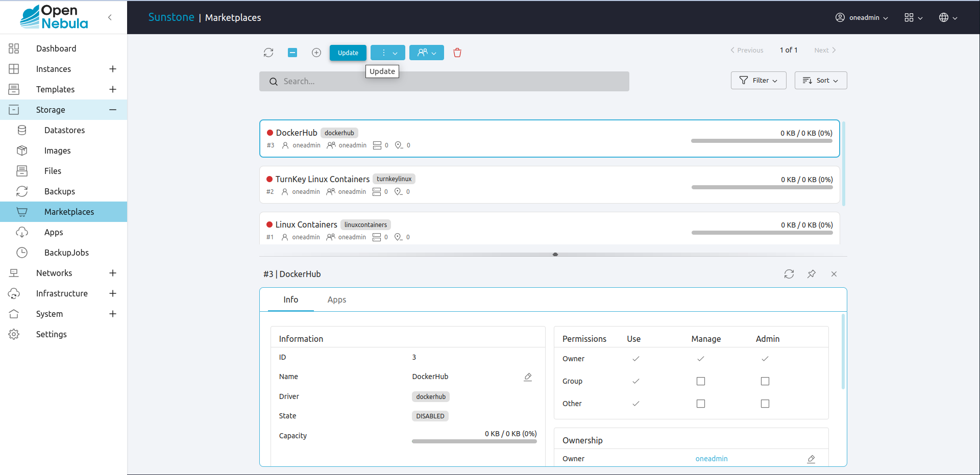The width and height of the screenshot is (980, 475).
Task: Click the Apps cloud icon
Action: tap(22, 232)
